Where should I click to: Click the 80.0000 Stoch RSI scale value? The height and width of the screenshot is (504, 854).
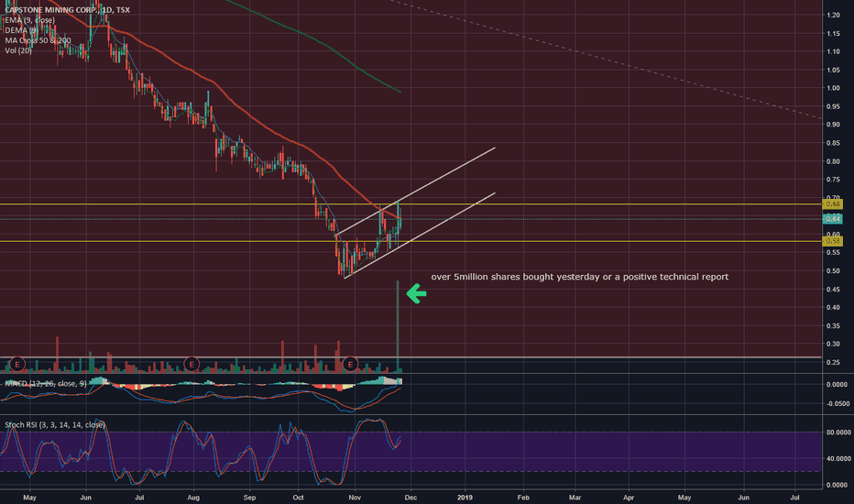pyautogui.click(x=838, y=433)
